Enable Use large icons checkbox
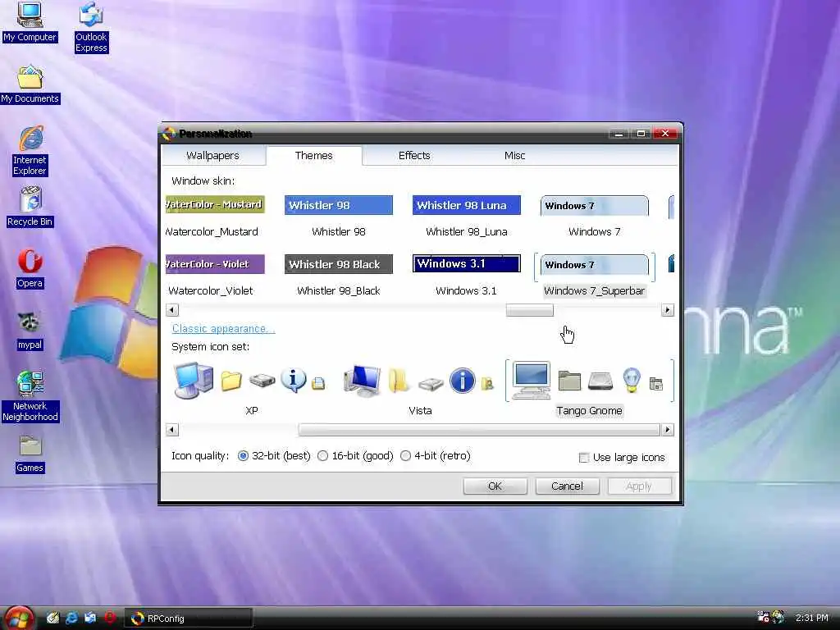The image size is (840, 630). 622,458
